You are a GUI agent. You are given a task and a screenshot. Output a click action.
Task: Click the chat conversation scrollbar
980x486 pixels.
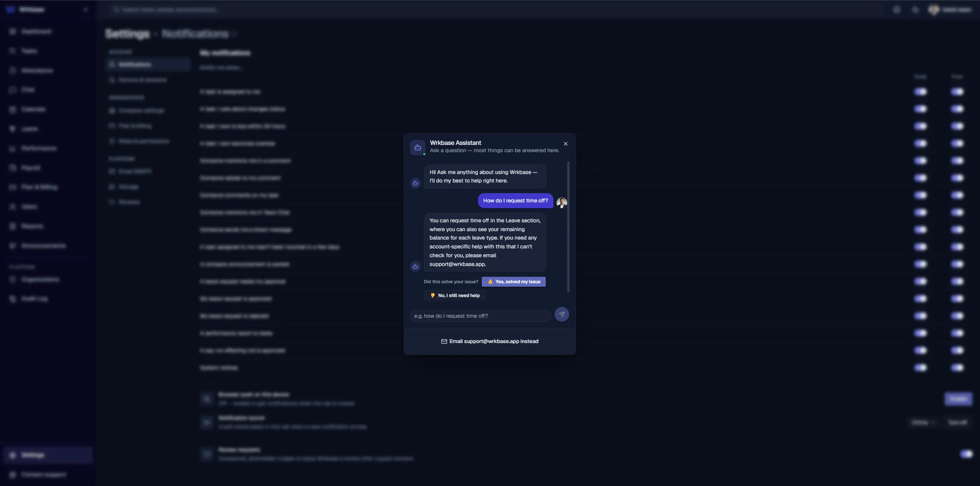coord(568,227)
